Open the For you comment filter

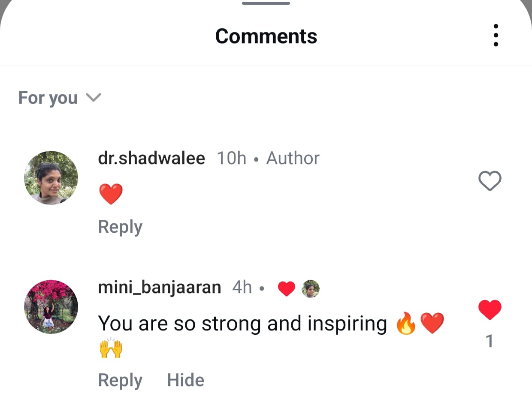pyautogui.click(x=60, y=98)
